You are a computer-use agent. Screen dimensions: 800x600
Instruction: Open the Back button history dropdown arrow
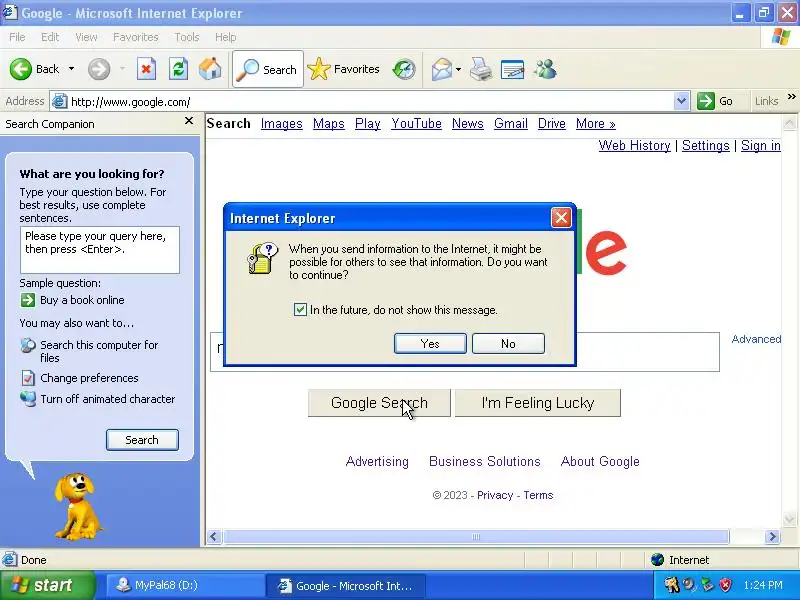click(x=71, y=69)
